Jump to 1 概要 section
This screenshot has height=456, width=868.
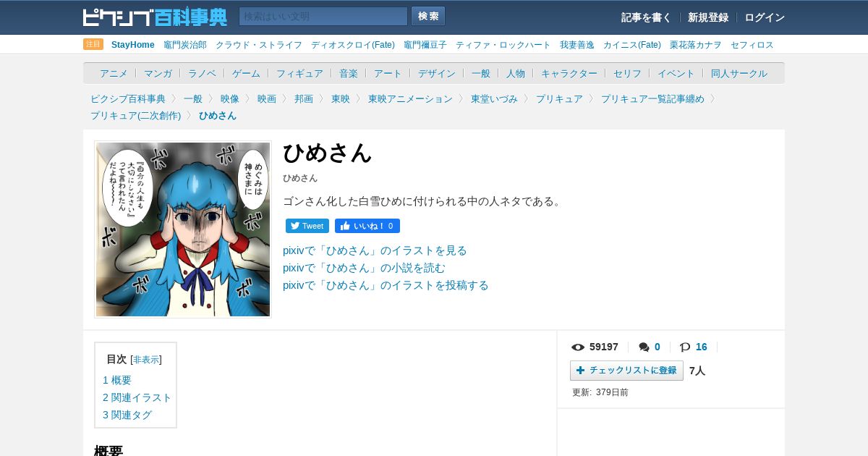pos(117,380)
